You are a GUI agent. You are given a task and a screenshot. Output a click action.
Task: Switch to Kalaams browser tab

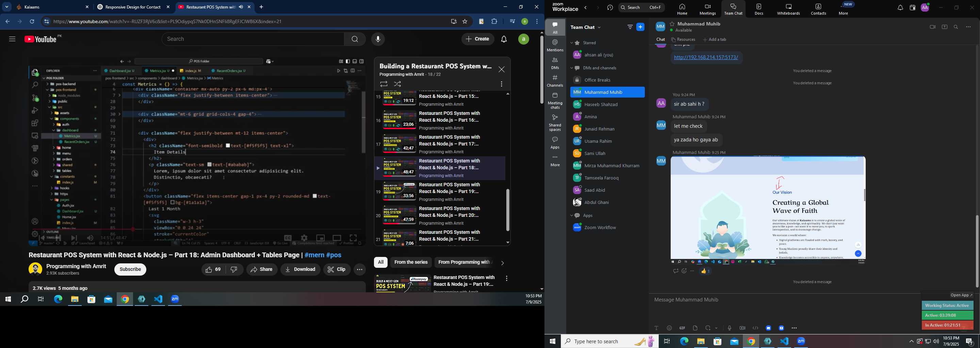tap(53, 7)
